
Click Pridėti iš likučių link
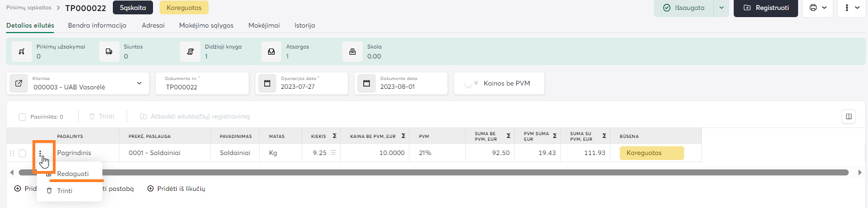176,189
